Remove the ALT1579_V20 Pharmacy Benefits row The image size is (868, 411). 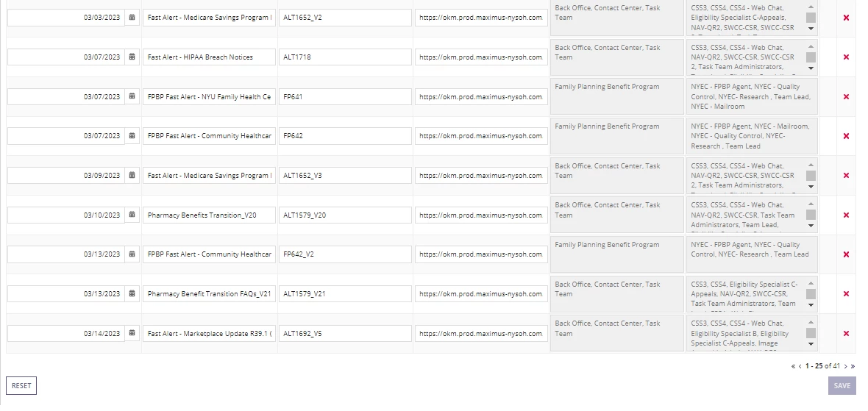coord(846,215)
